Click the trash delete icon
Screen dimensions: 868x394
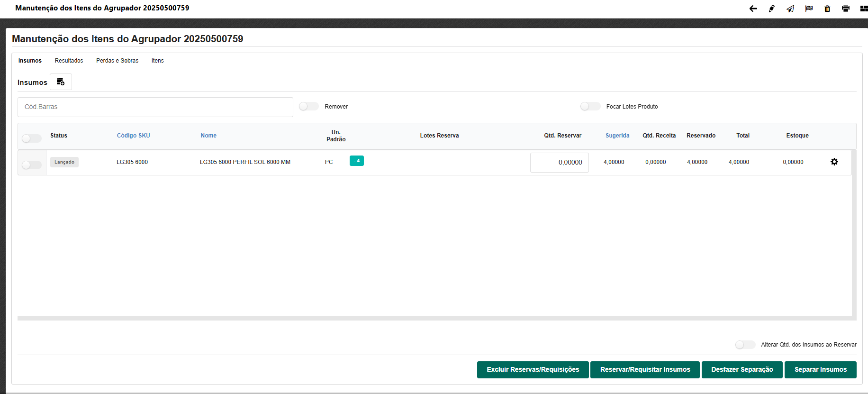(827, 9)
